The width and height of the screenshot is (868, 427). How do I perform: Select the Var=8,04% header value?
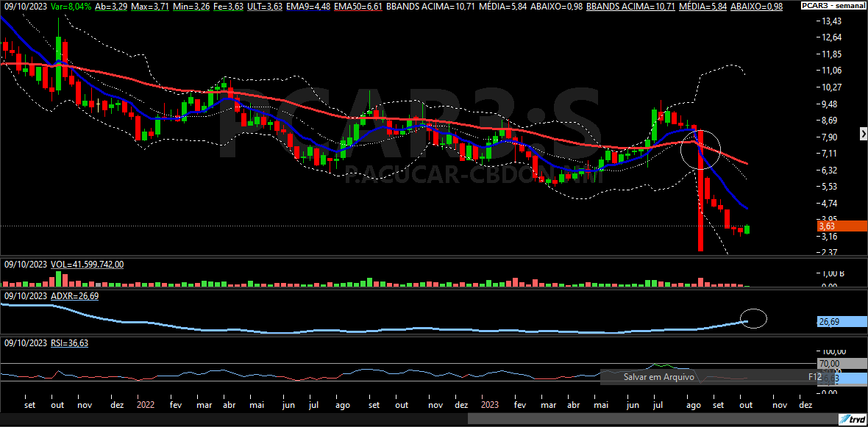[71, 7]
